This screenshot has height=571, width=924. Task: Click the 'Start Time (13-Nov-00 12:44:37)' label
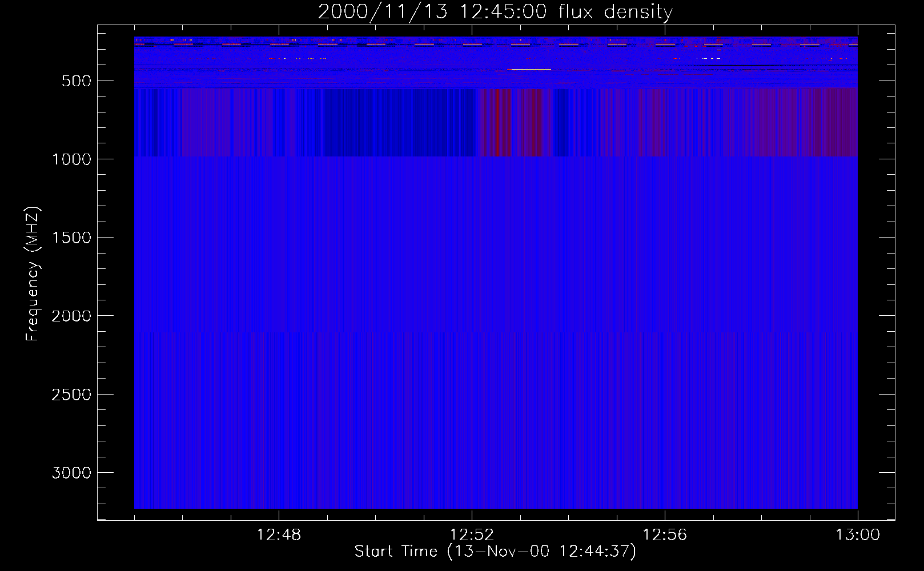pos(495,552)
